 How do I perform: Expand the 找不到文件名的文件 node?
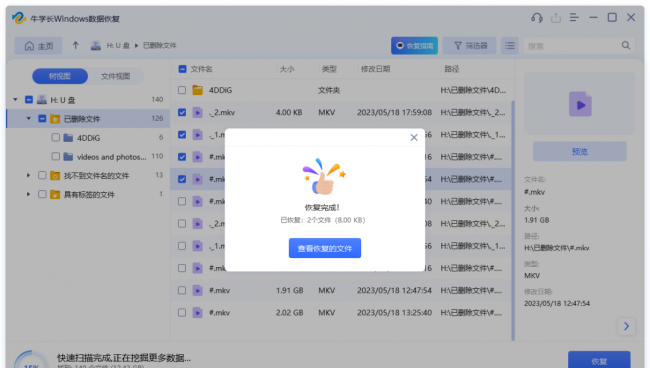pyautogui.click(x=29, y=175)
